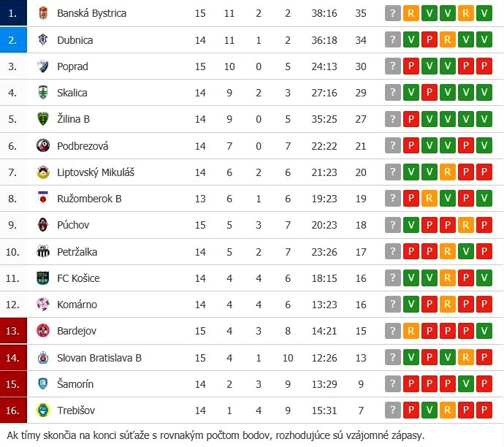Open the Liptovský Mikuláš team link

(x=96, y=172)
